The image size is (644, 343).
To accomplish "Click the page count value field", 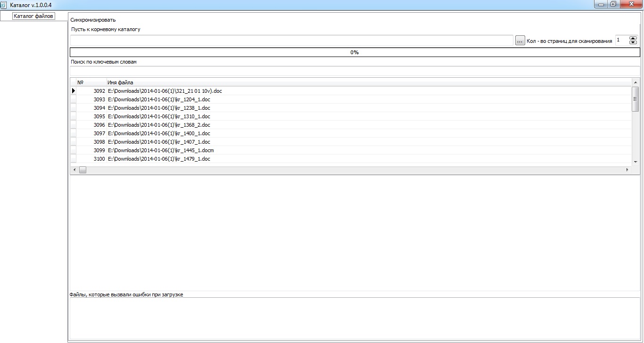I will point(622,41).
